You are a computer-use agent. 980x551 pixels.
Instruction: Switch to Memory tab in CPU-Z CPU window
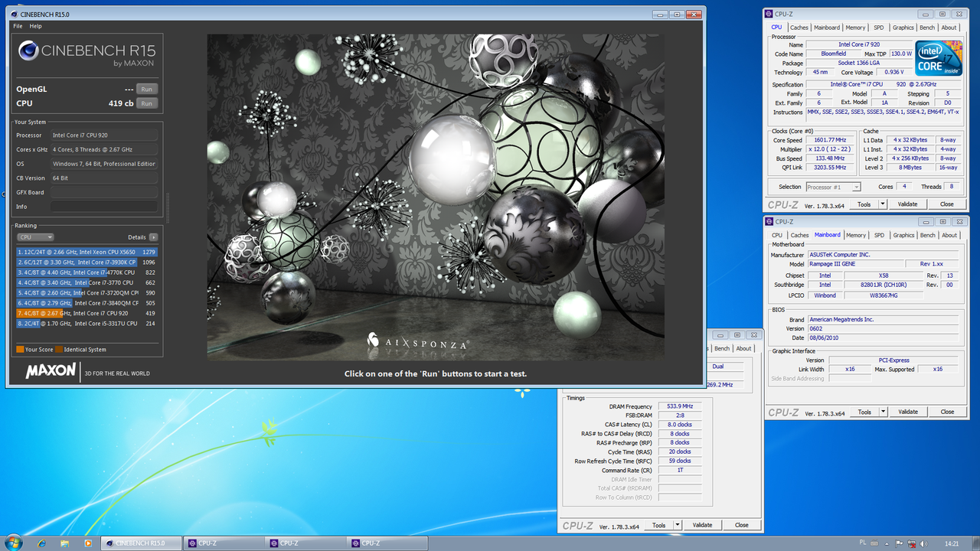tap(855, 28)
